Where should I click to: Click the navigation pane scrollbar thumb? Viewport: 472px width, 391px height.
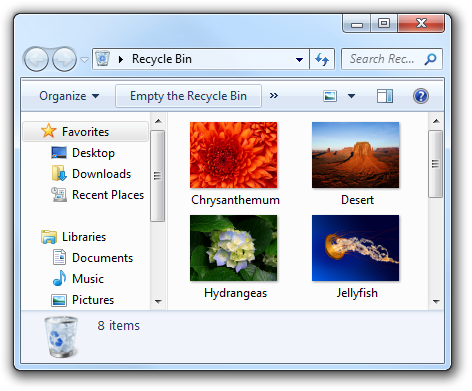[x=157, y=176]
